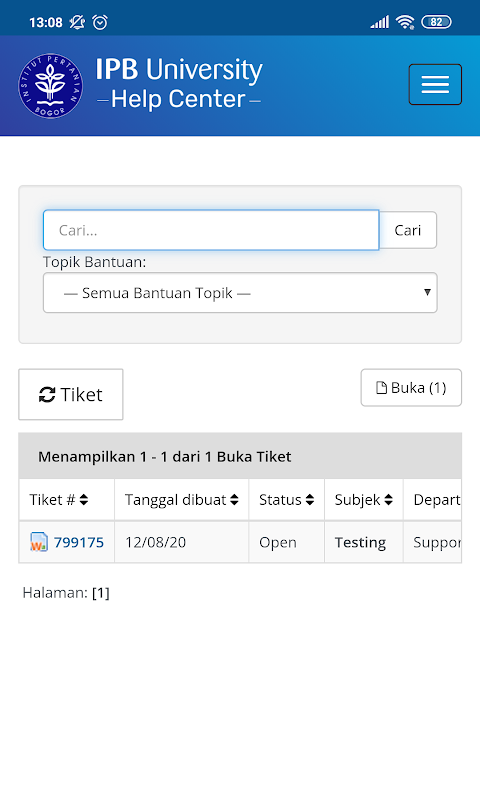Expand the Semua Bantuan Topik dropdown

240,293
